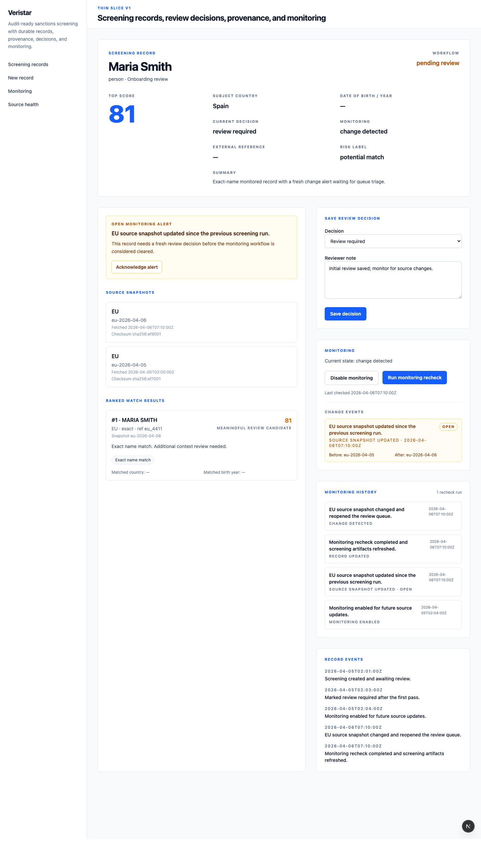Disable monitoring for this record
Screen dimensions: 481x868
point(351,378)
